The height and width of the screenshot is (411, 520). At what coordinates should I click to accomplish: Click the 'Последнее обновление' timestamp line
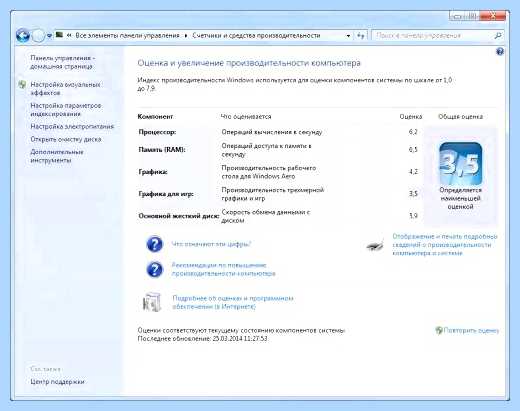tap(202, 339)
